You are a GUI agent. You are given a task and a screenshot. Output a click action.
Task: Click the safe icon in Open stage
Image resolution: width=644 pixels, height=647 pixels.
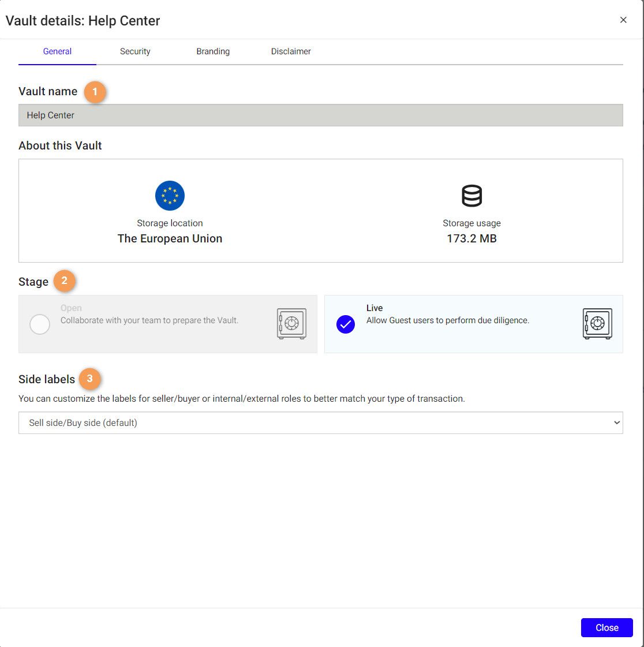tap(291, 324)
